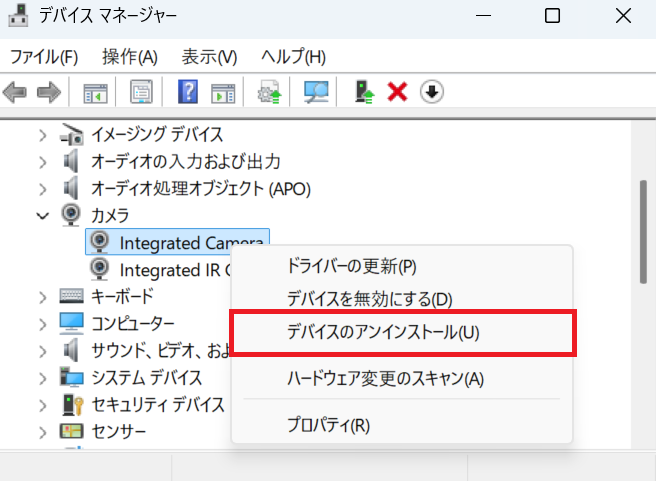
Task: Maximize the Device Manager window
Action: point(552,16)
